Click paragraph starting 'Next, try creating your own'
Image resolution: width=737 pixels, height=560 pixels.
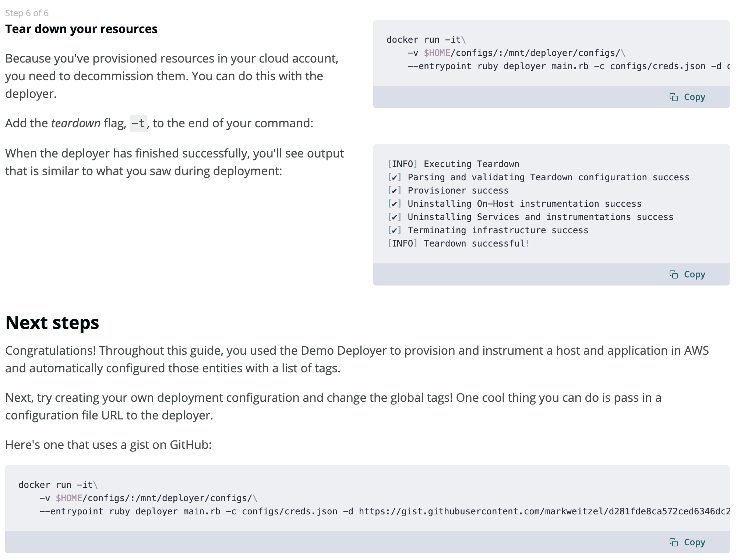click(x=333, y=407)
